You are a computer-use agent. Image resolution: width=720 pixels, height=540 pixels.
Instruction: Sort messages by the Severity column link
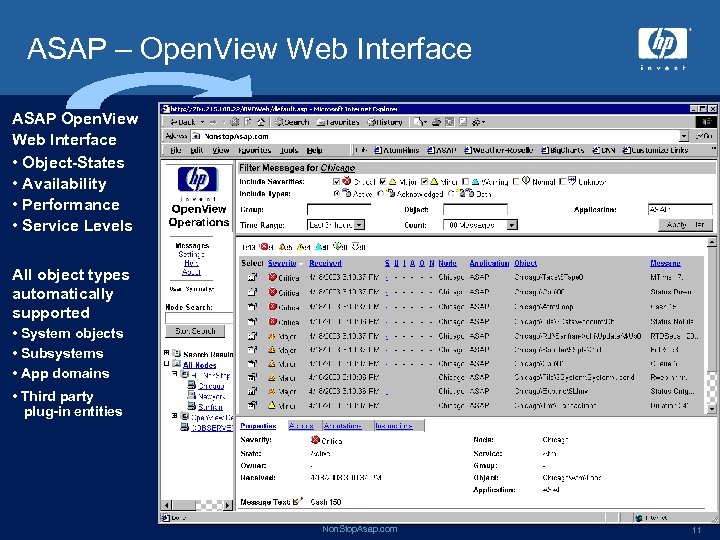point(282,263)
